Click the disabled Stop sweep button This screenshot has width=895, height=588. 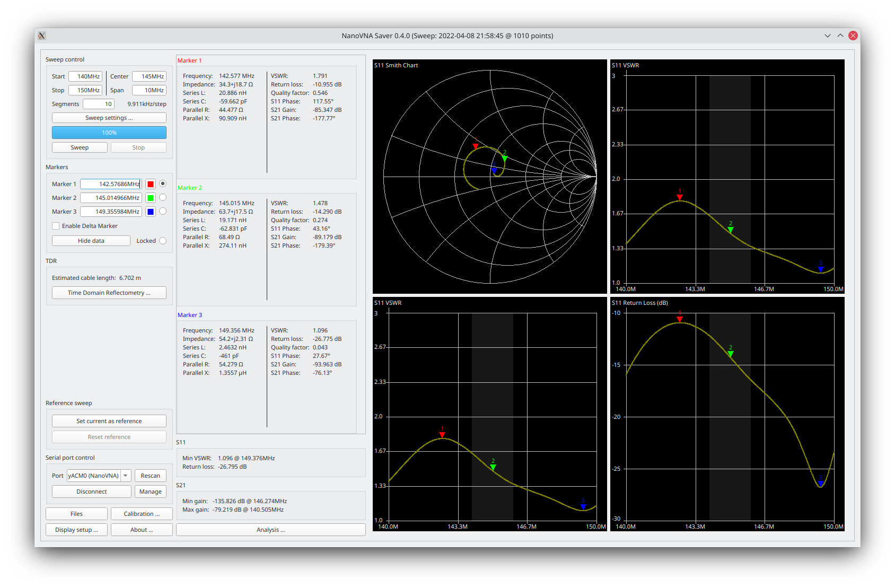[138, 147]
